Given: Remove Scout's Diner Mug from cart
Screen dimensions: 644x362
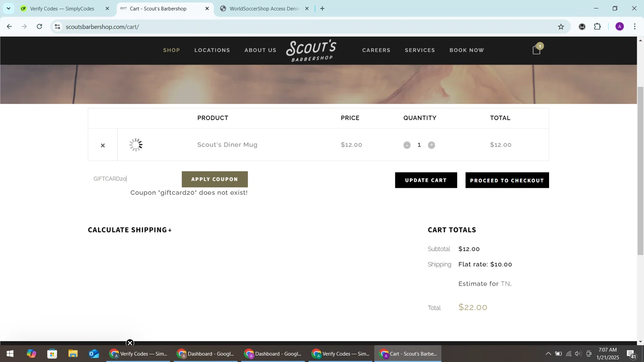Looking at the screenshot, I should 103,145.
